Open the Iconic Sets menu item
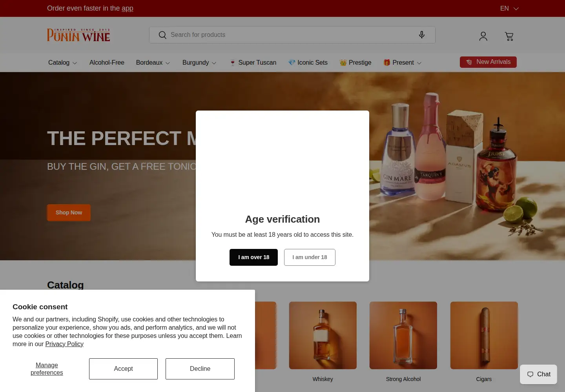This screenshot has height=392, width=565. coord(308,63)
